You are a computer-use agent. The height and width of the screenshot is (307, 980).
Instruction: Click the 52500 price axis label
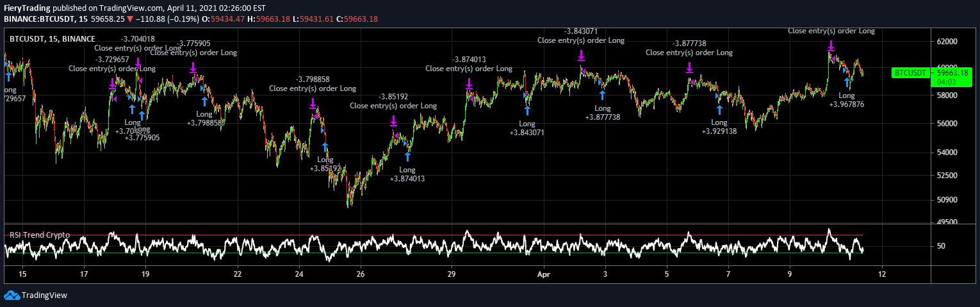pyautogui.click(x=947, y=176)
